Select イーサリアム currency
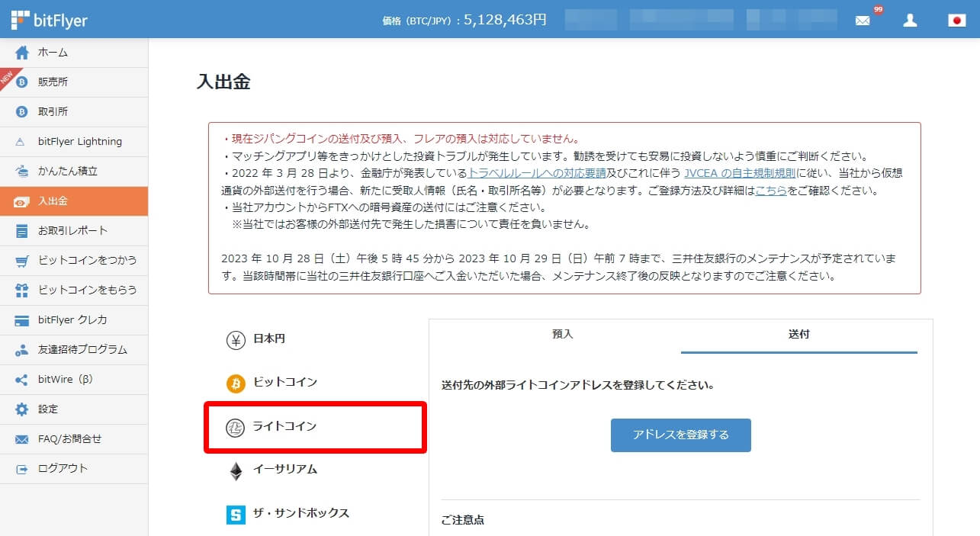980x536 pixels. [285, 470]
